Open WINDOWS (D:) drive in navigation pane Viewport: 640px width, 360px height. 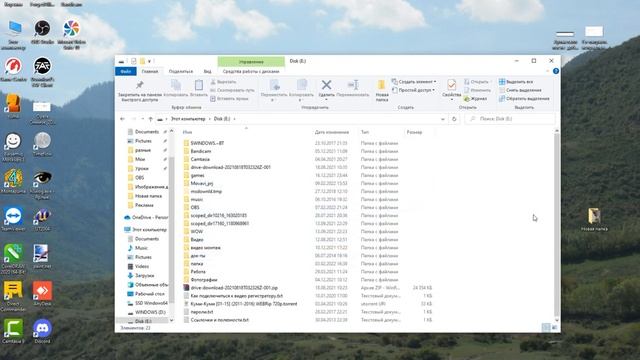point(150,312)
